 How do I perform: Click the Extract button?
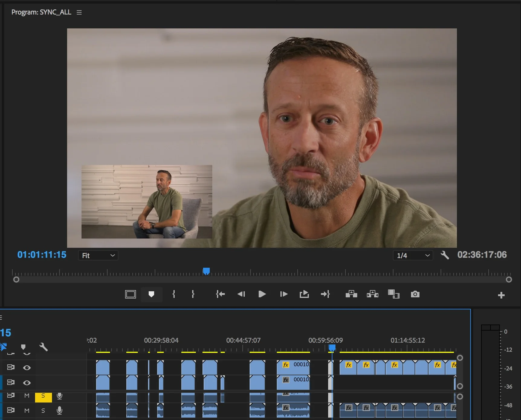click(x=372, y=294)
